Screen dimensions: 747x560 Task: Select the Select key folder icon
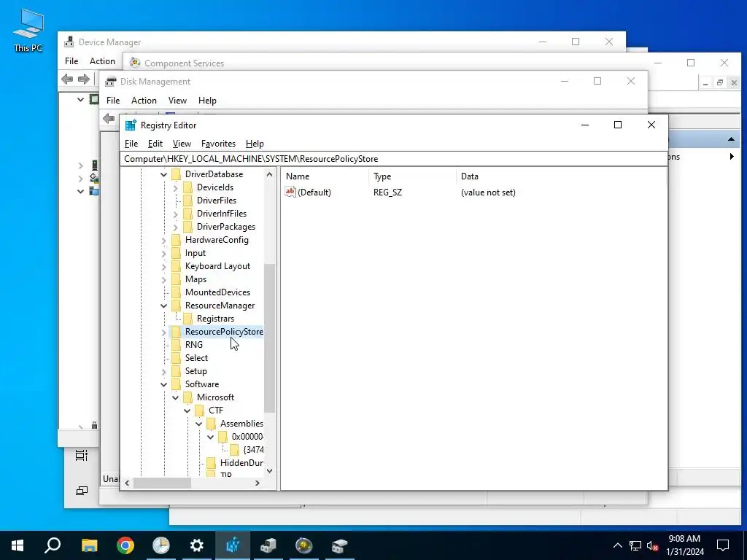[x=177, y=358]
